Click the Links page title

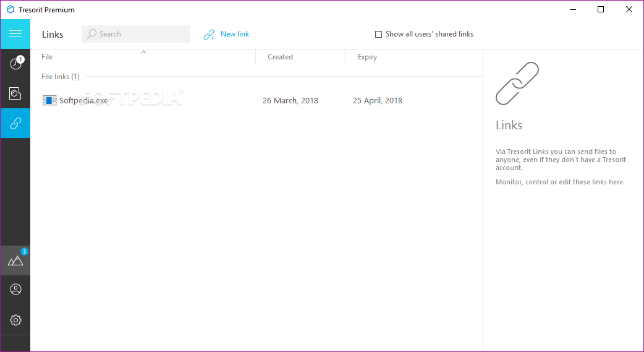click(x=53, y=35)
